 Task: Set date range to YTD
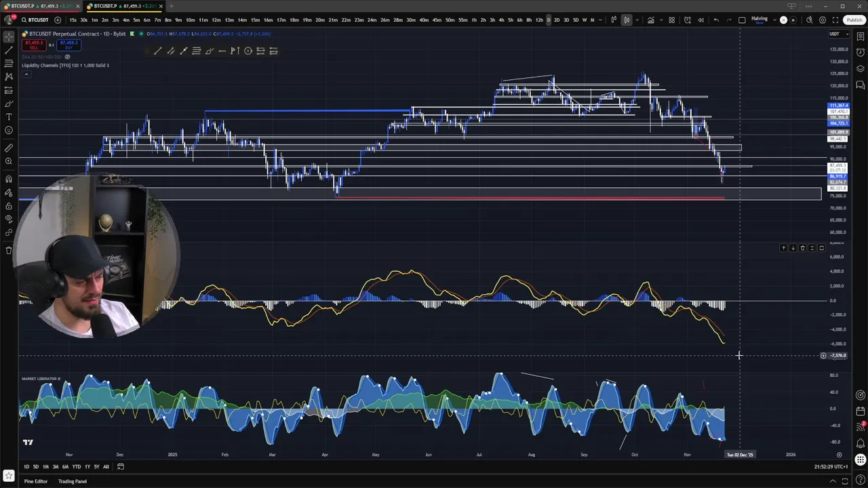pyautogui.click(x=77, y=466)
